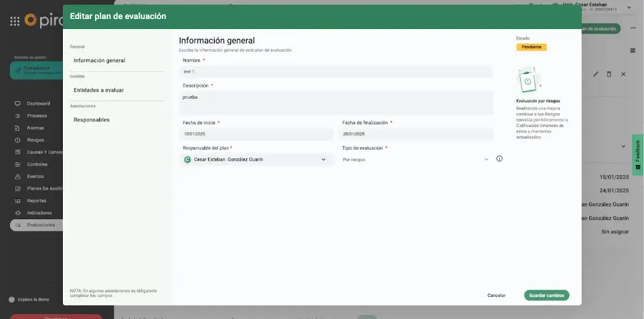Image resolution: width=644 pixels, height=319 pixels.
Task: Click the Fecha de inicio date field
Action: [257, 134]
